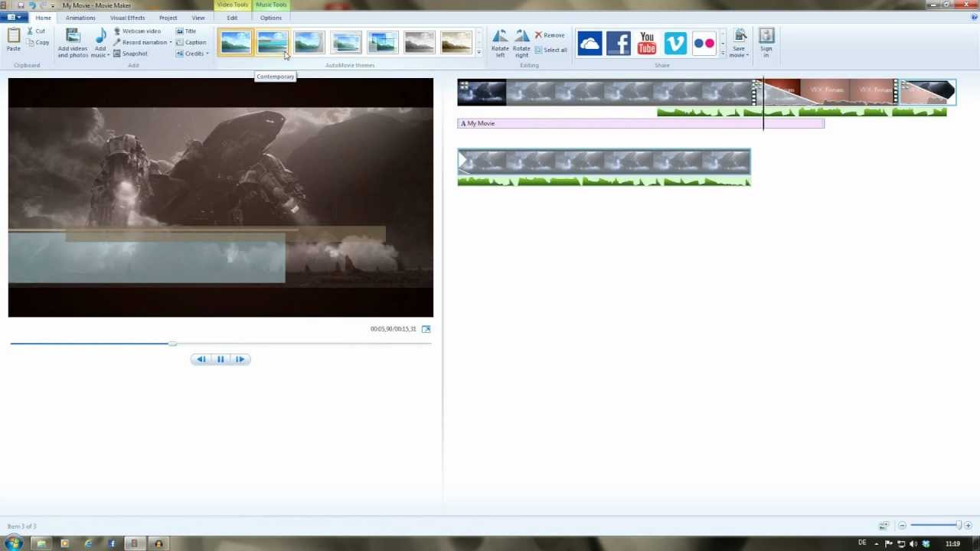This screenshot has height=551, width=980.
Task: Start Webcam video capture
Action: tap(137, 31)
